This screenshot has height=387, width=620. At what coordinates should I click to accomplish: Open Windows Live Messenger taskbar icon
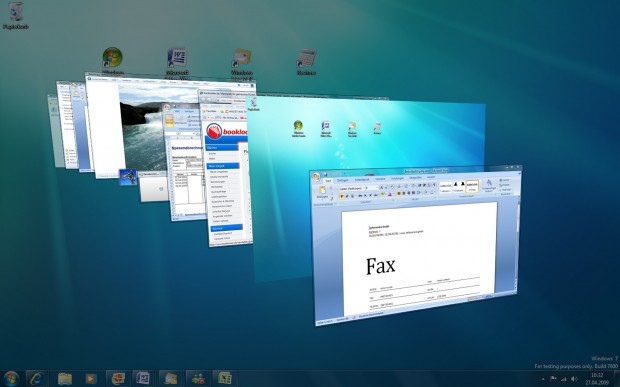pyautogui.click(x=197, y=378)
